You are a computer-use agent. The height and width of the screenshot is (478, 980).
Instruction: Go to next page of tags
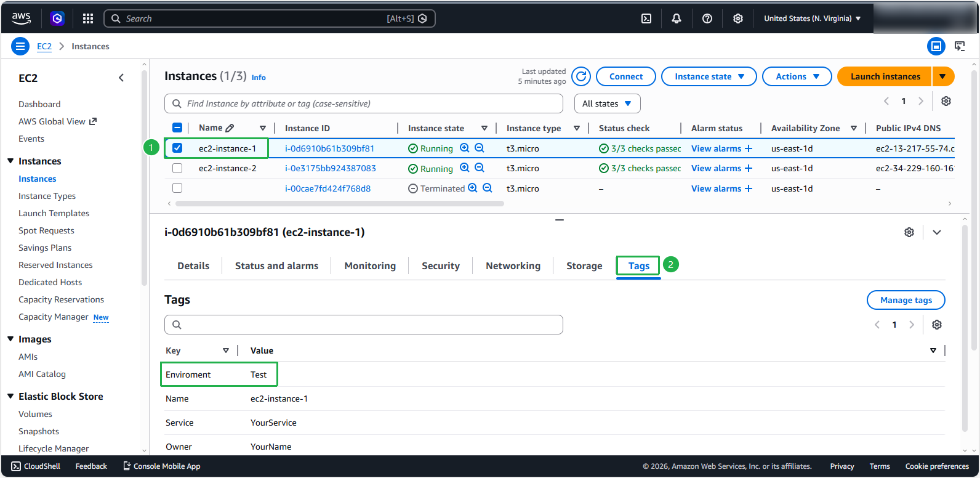912,325
